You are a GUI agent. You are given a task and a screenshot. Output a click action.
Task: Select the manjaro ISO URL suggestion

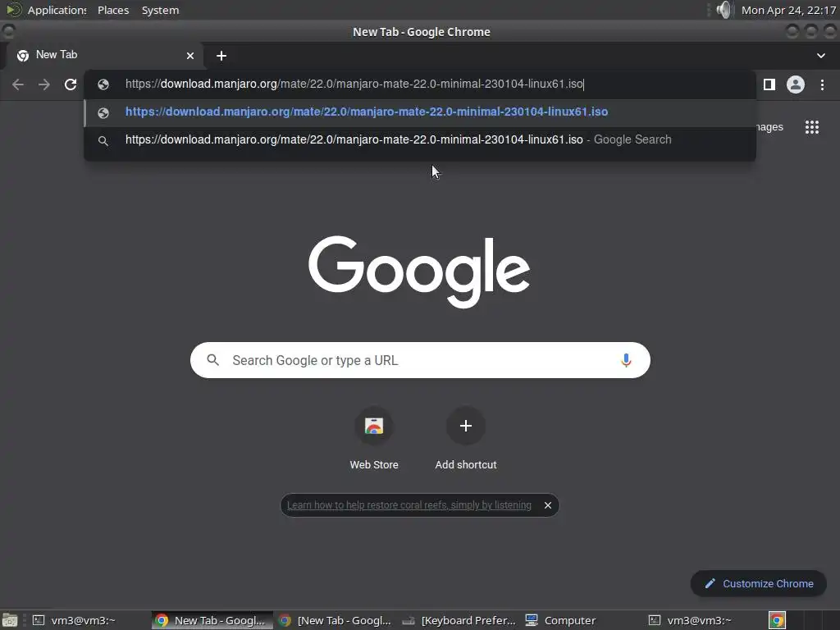pos(420,112)
